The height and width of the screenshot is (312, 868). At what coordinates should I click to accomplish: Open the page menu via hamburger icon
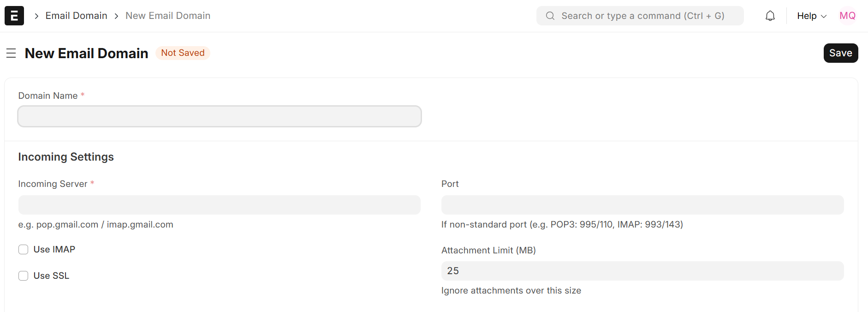[x=11, y=53]
